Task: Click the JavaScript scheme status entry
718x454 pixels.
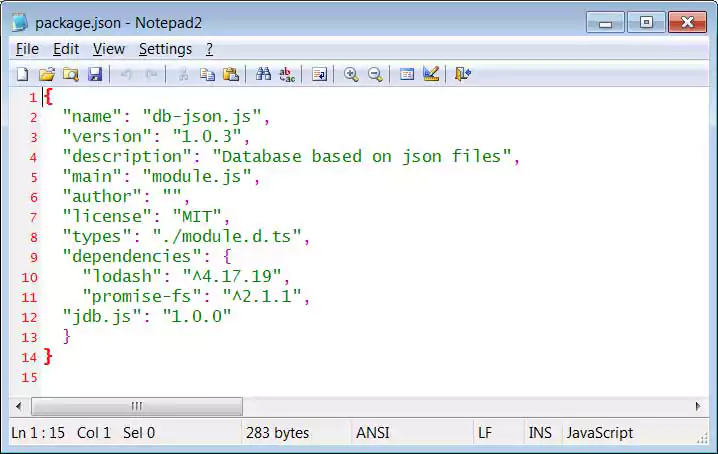Action: (599, 432)
